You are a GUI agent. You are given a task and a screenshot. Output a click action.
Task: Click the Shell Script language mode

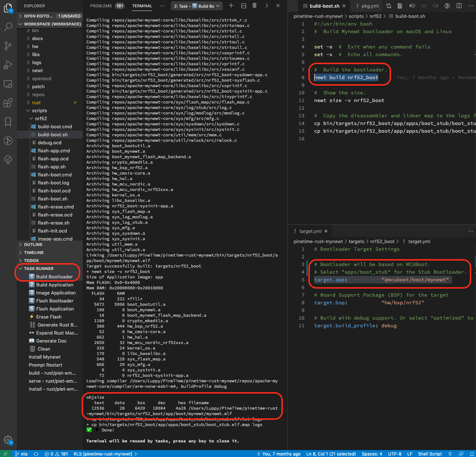[x=430, y=454]
